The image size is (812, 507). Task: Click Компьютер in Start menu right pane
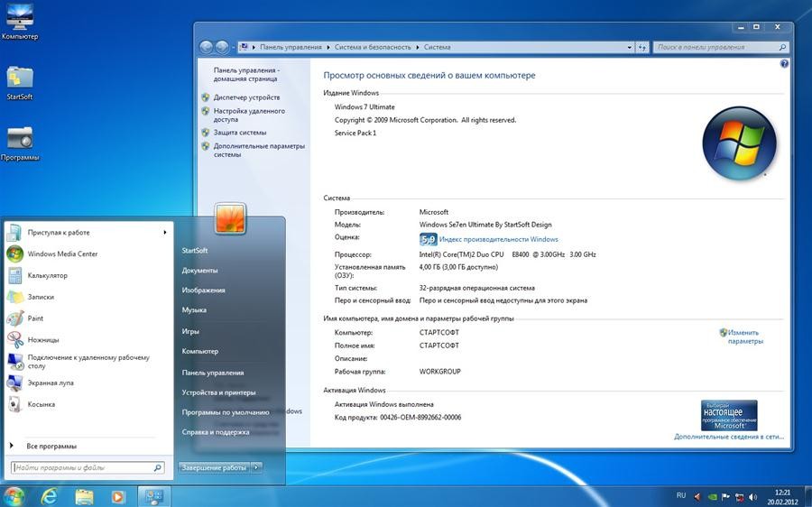[x=200, y=351]
